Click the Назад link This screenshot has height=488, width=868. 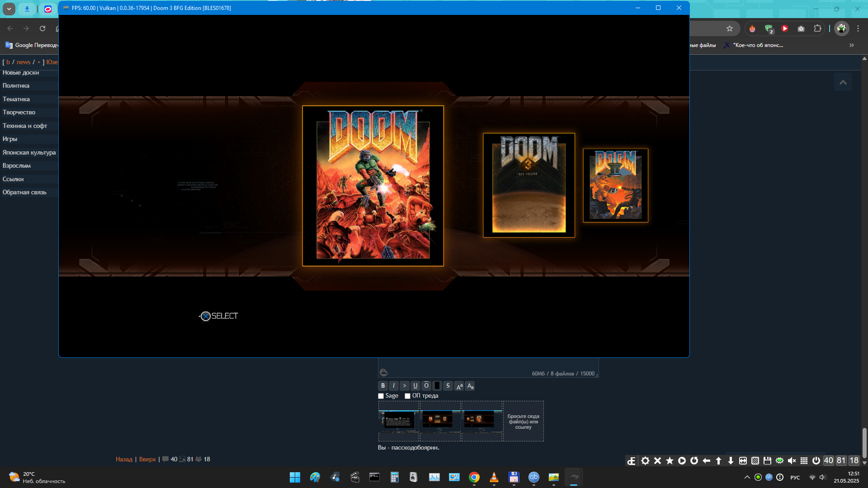(124, 460)
